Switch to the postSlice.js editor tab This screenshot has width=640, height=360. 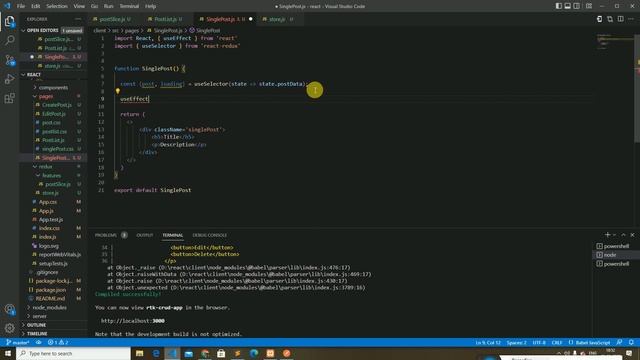pos(111,19)
